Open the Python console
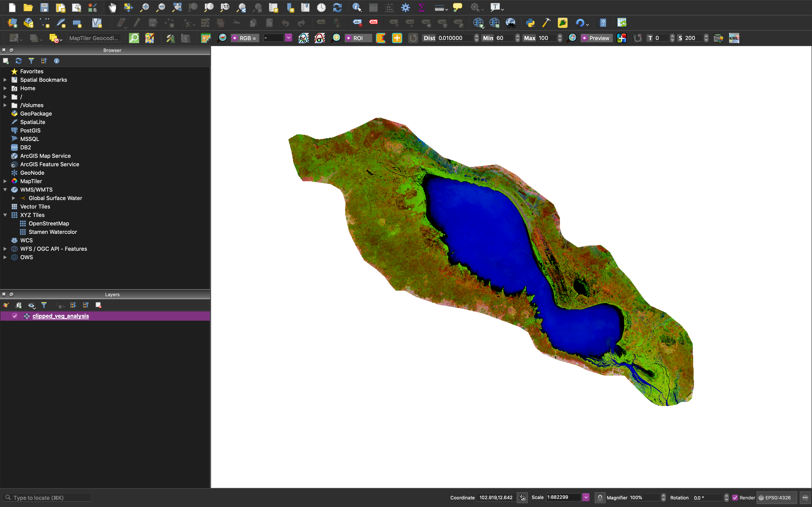812x507 pixels. click(530, 23)
